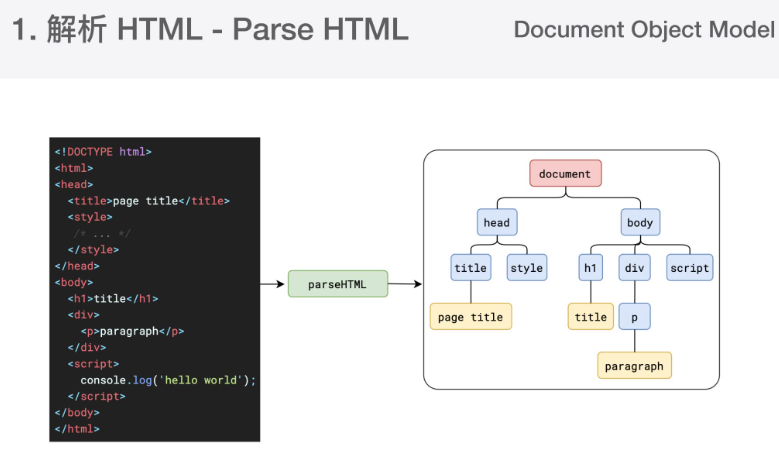
Task: Click the <h1>title</h1> line in code
Action: 113,298
